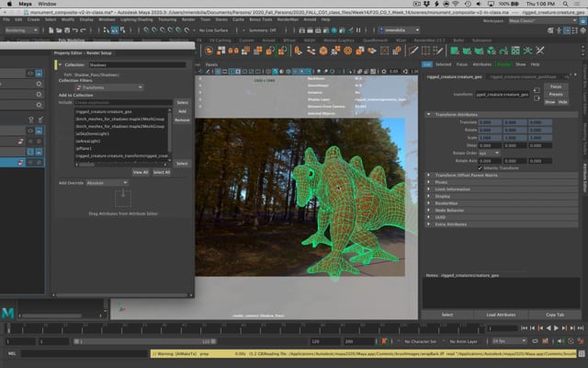Open the Lighting/Shading menu
This screenshot has width=588, height=368.
click(137, 19)
